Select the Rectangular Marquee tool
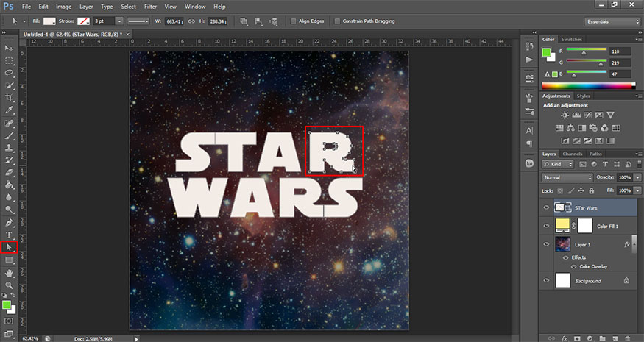This screenshot has height=342, width=644. pos(9,61)
